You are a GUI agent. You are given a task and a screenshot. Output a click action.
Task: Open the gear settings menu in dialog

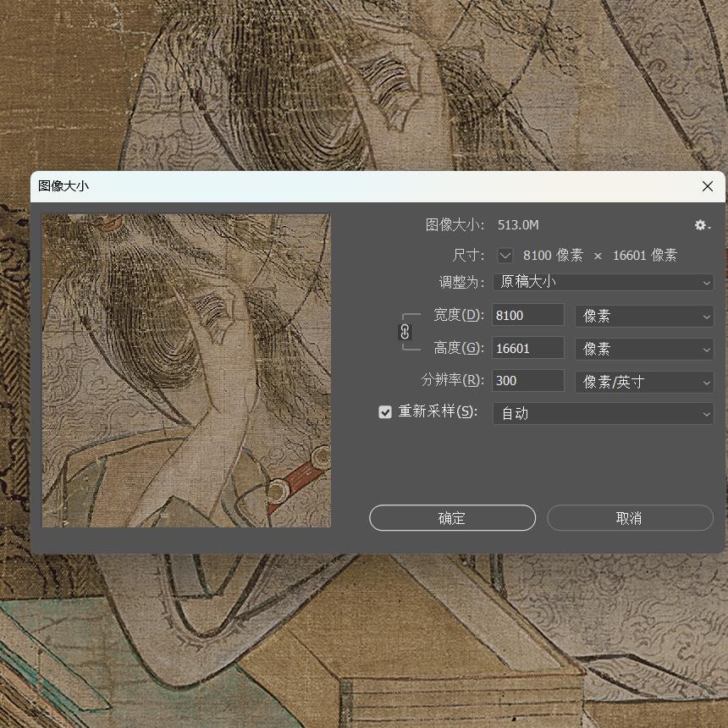[702, 225]
